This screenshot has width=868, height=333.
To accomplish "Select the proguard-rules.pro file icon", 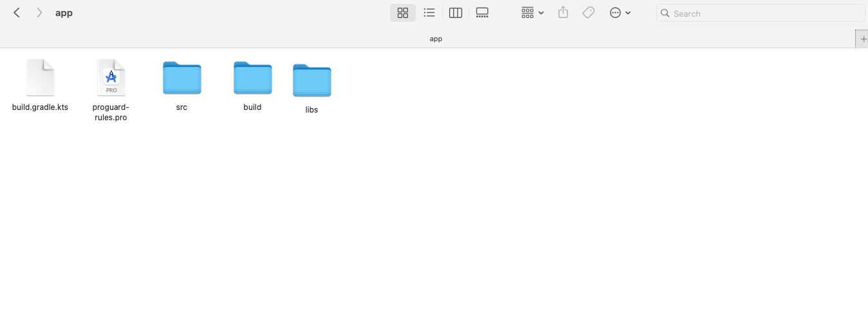I will pos(111,78).
